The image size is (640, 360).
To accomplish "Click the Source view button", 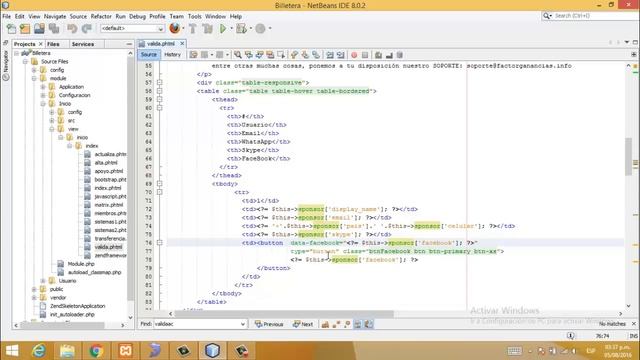I will pos(149,55).
